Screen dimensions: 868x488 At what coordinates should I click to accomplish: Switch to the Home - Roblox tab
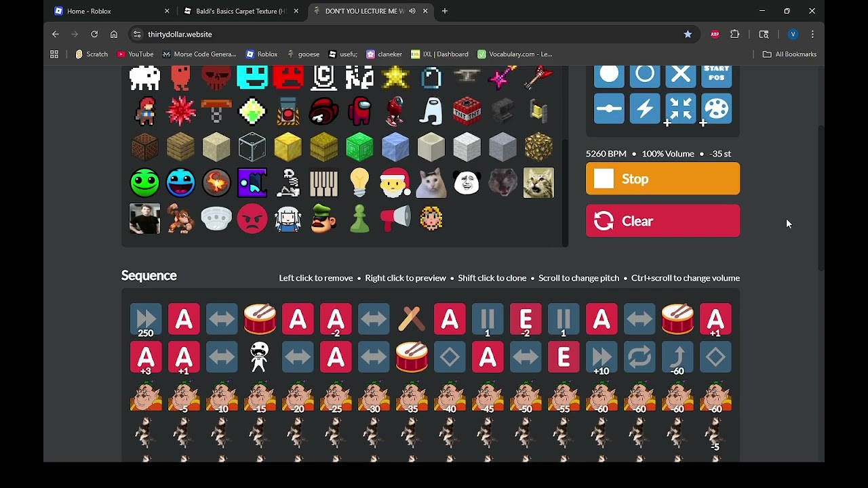112,11
